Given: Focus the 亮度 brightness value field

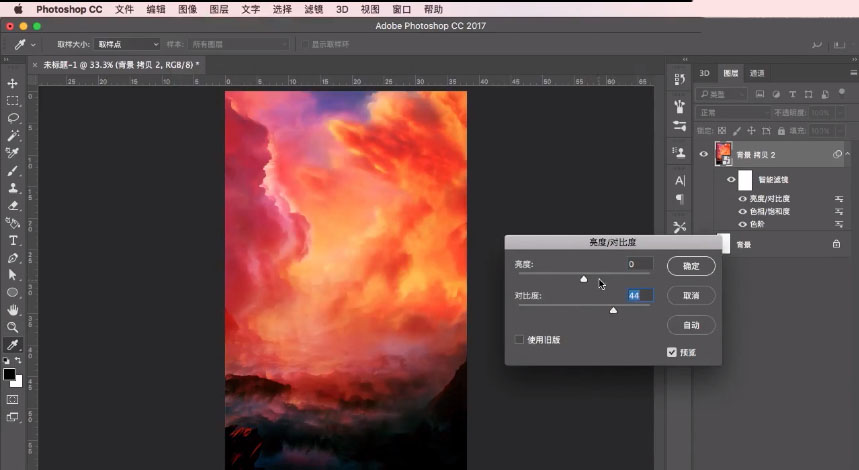Looking at the screenshot, I should click(x=639, y=264).
